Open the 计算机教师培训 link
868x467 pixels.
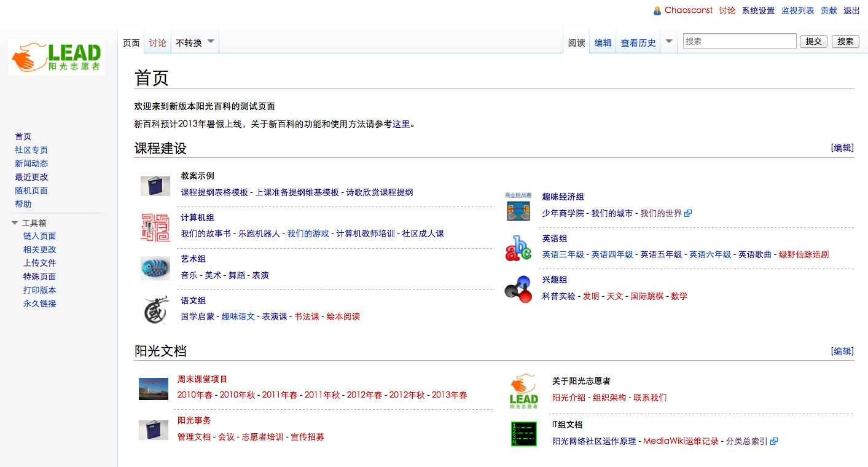366,233
